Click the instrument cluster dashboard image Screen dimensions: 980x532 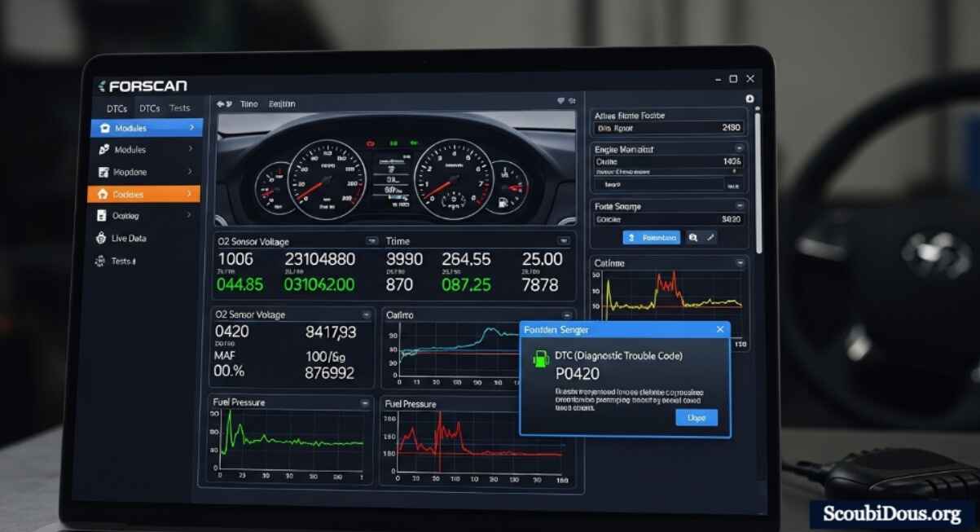tap(395, 169)
